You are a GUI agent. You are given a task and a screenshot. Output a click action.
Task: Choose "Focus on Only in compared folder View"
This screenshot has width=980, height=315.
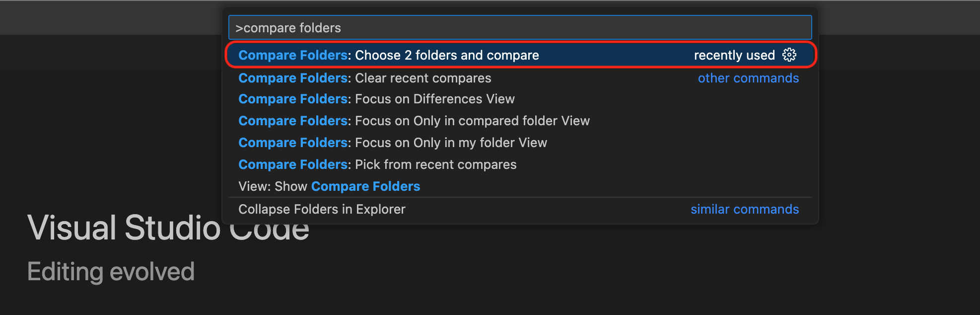pyautogui.click(x=472, y=121)
